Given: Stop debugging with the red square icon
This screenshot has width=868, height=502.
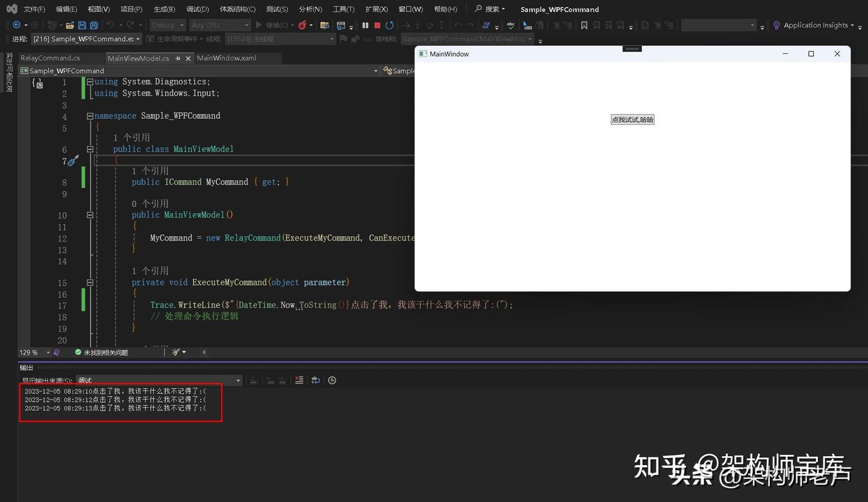Looking at the screenshot, I should [x=377, y=25].
